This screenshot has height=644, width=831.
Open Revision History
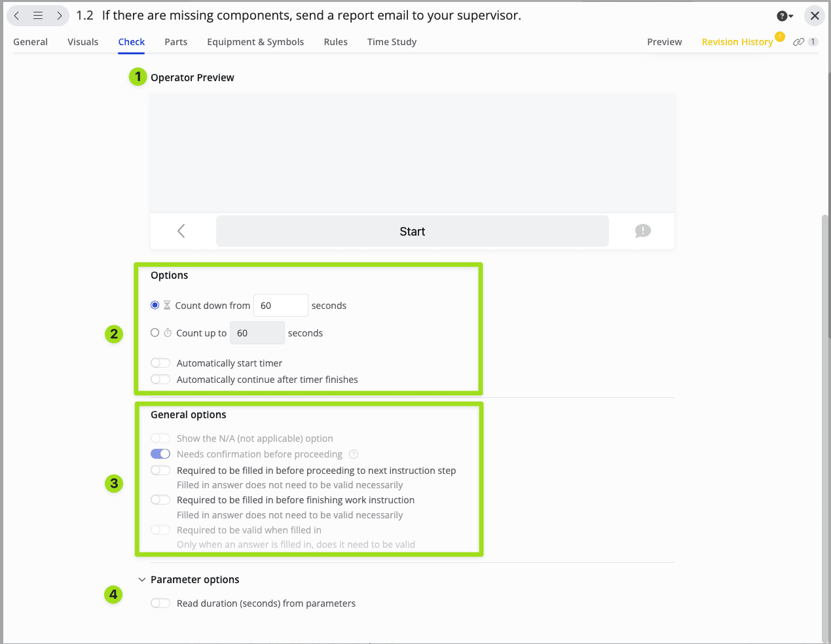(x=737, y=42)
